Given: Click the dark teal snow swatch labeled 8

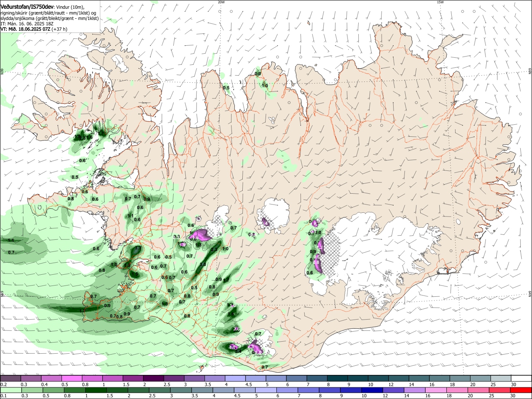Looking at the screenshot, I should (337, 379).
